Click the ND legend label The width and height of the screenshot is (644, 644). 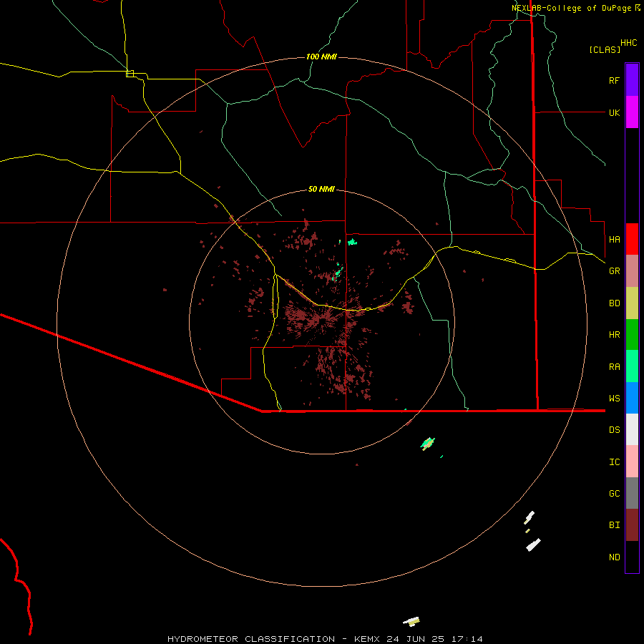click(614, 557)
